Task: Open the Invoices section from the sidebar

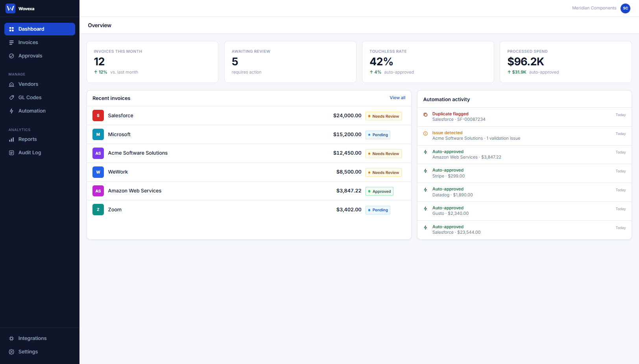Action: click(x=28, y=42)
